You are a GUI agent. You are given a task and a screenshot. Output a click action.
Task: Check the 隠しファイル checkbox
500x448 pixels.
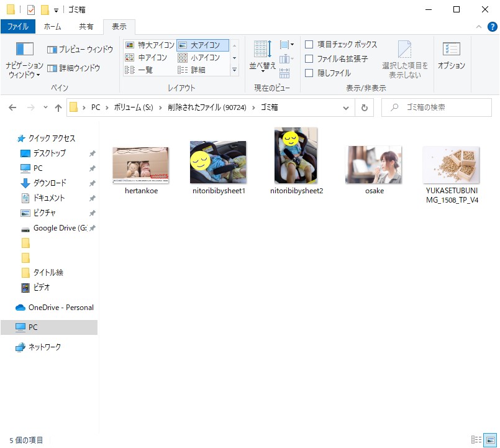tap(309, 73)
